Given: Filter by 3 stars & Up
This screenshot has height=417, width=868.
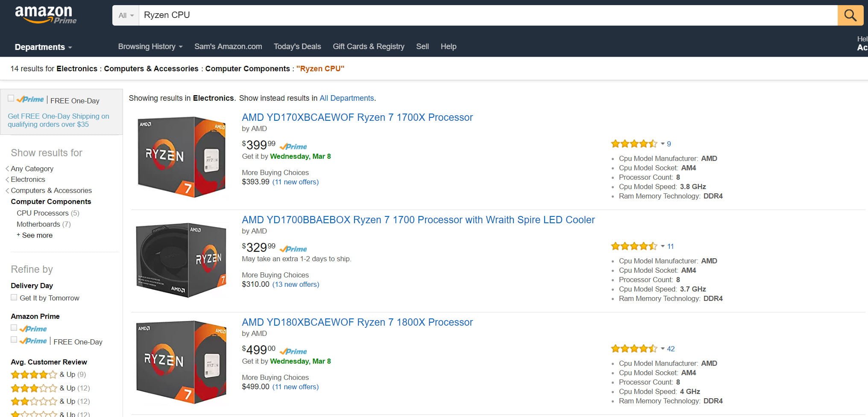Looking at the screenshot, I should pos(50,388).
